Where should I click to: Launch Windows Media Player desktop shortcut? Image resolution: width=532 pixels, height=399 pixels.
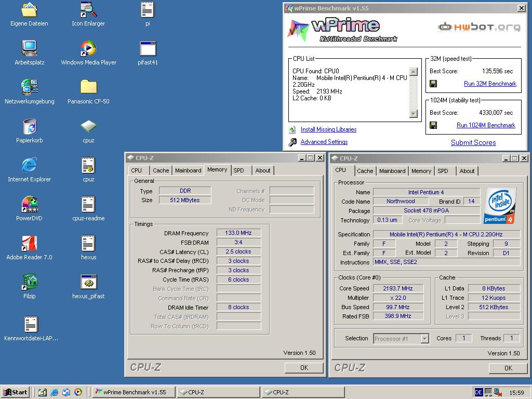[x=88, y=48]
